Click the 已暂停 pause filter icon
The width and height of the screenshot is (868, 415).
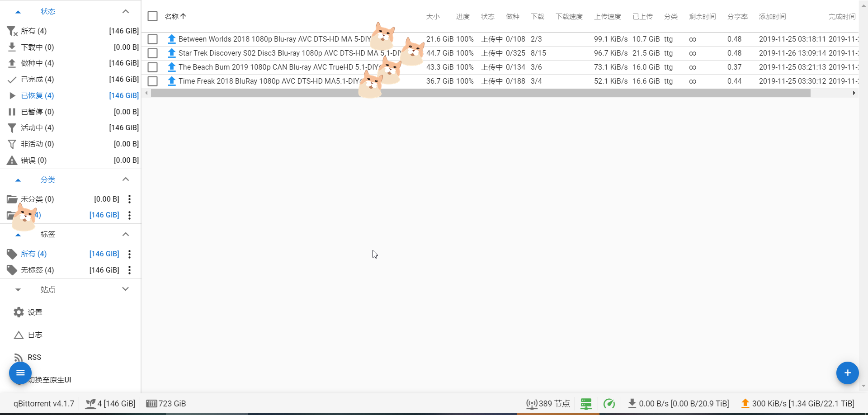(12, 112)
